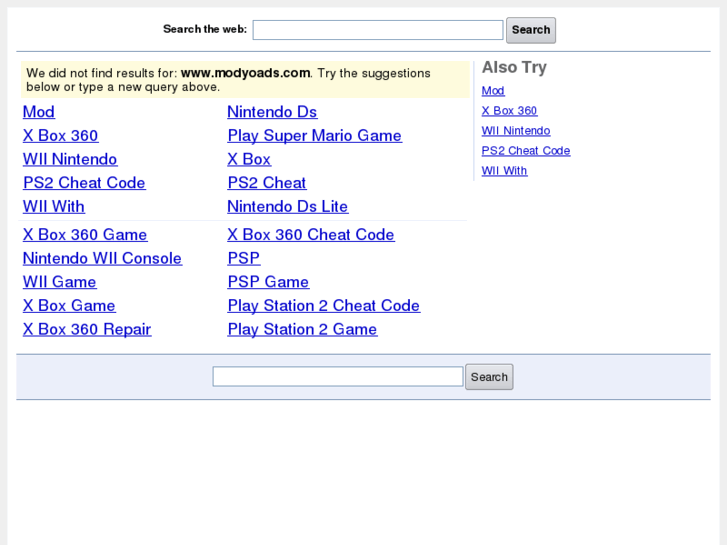
Task: Open the X Box 360 Game link
Action: (x=85, y=235)
